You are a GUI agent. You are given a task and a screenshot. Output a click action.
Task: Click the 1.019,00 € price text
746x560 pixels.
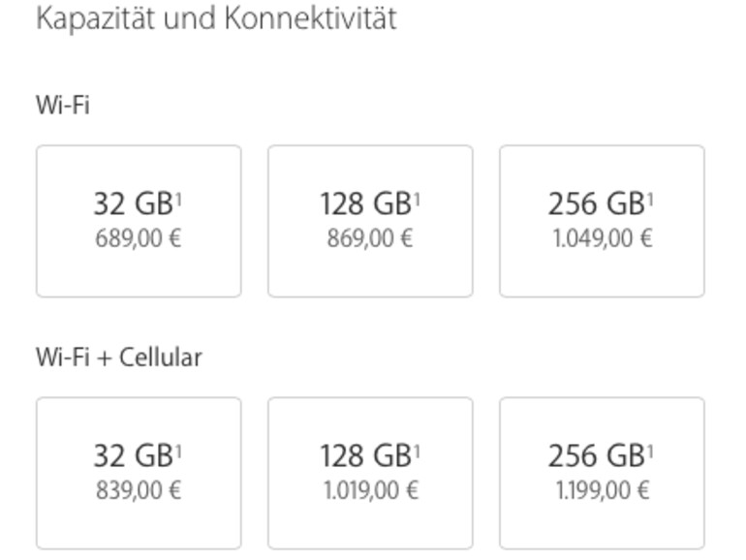[370, 491]
